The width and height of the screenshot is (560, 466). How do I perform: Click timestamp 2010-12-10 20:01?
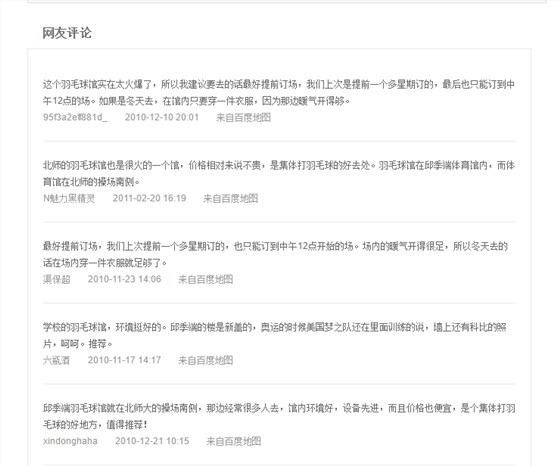[161, 117]
